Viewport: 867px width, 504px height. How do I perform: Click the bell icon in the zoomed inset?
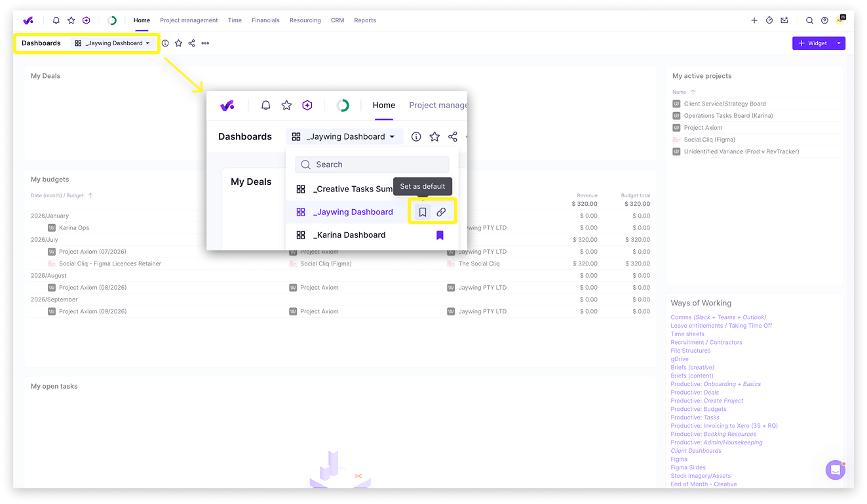click(265, 105)
